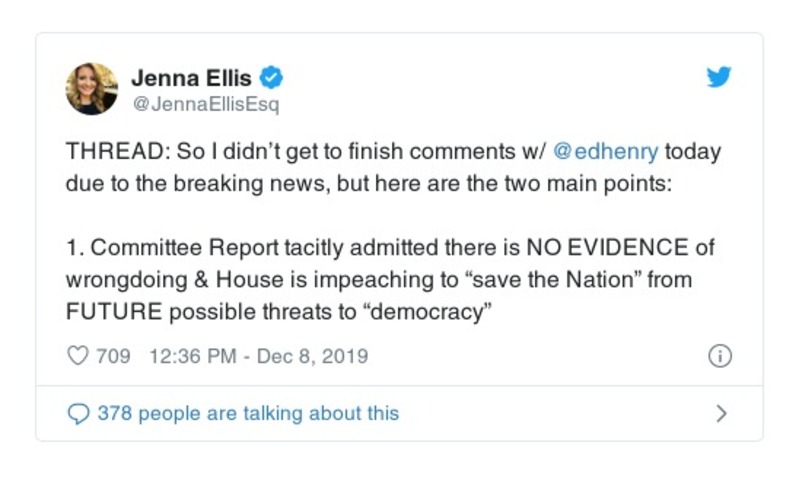Click the Jenna Ellis display name

[193, 77]
